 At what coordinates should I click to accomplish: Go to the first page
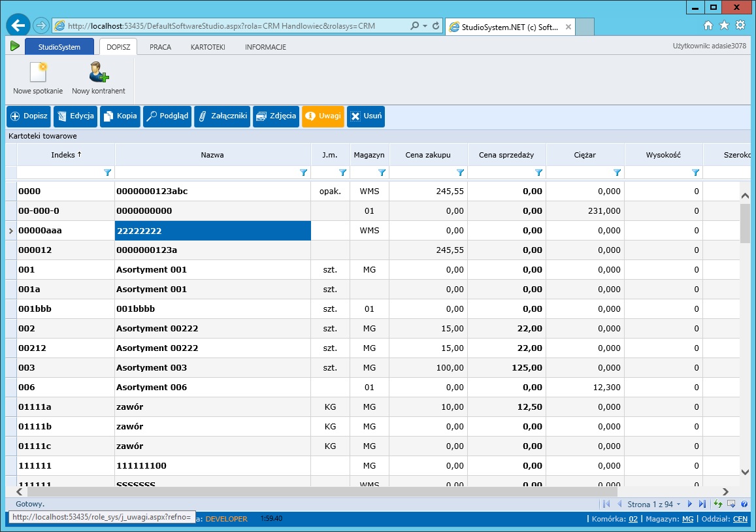606,504
